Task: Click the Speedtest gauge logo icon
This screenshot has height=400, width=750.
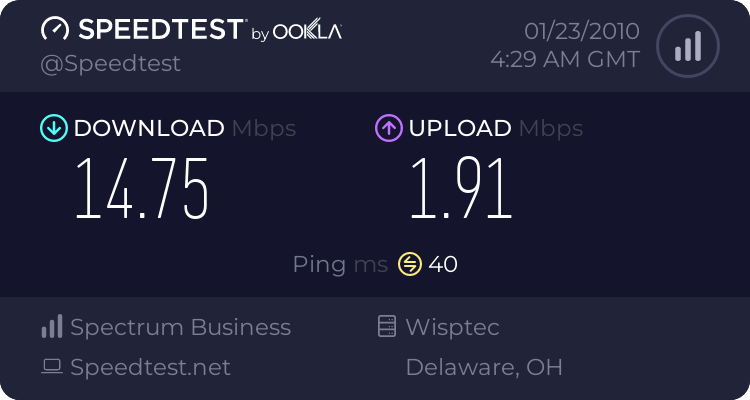Action: pyautogui.click(x=54, y=30)
